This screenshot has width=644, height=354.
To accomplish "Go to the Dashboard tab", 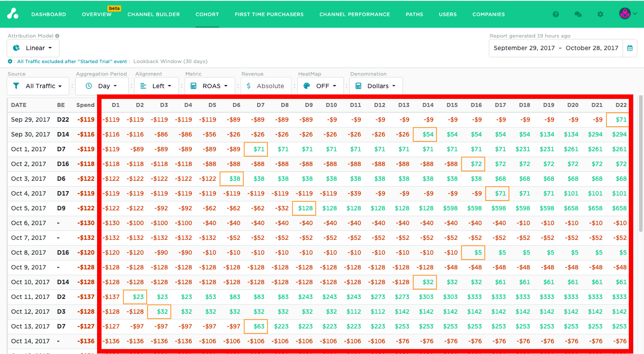I will 49,14.
